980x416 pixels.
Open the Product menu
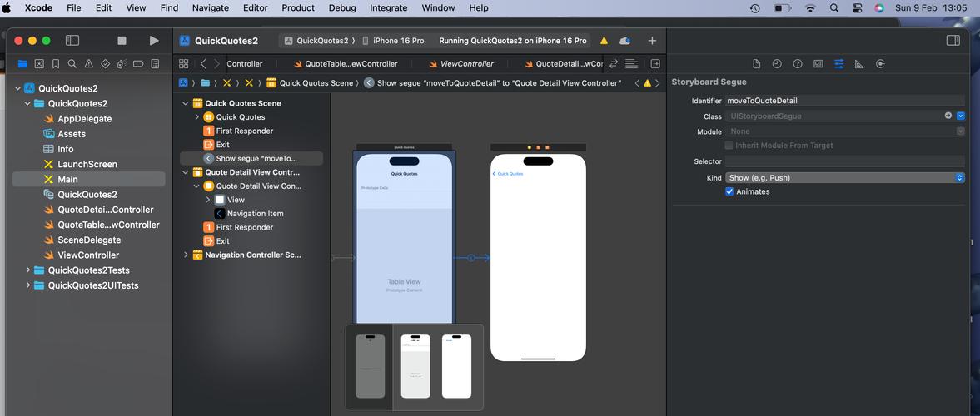(x=297, y=8)
